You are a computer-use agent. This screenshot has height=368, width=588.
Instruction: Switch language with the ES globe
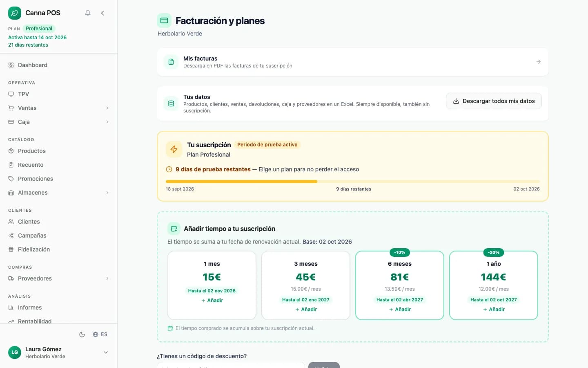(100, 334)
